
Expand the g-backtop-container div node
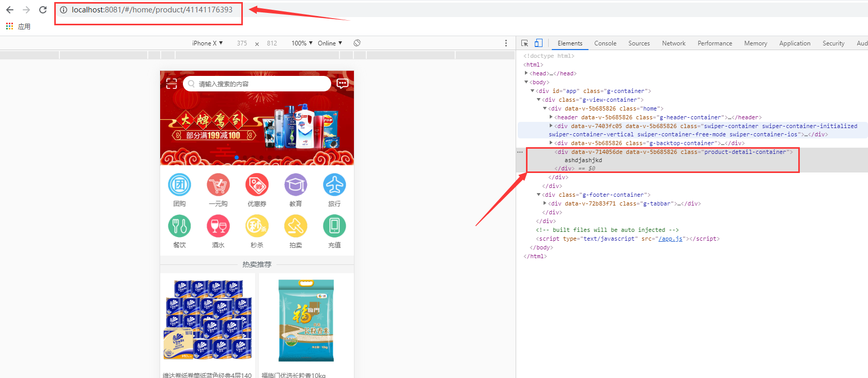551,143
